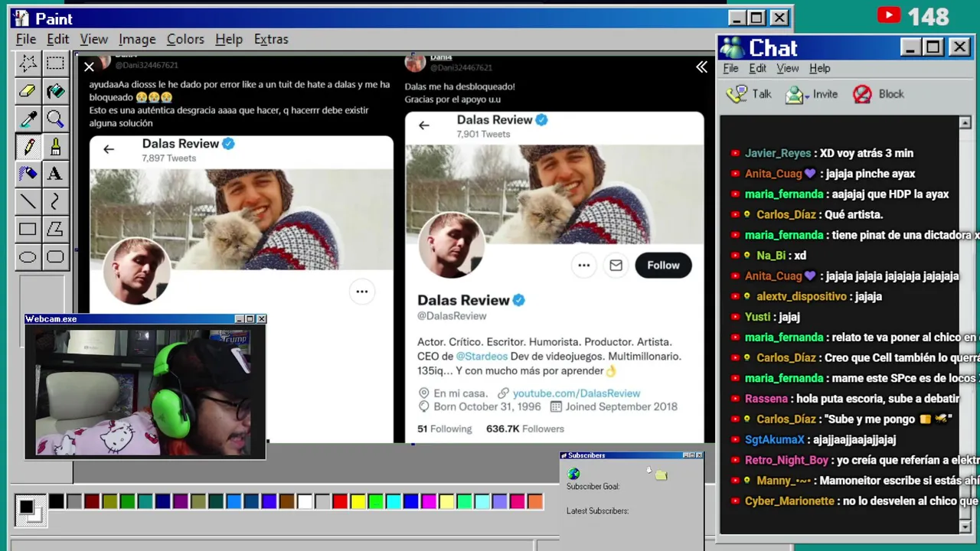Select the Free-Form Select tool in Paint

[28, 63]
